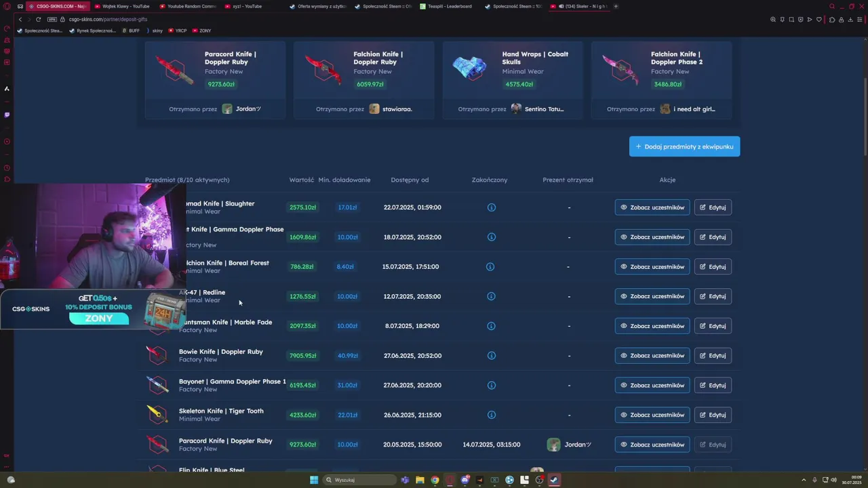868x488 pixels.
Task: Open info icon in AK-47 Redline row
Action: click(x=492, y=296)
